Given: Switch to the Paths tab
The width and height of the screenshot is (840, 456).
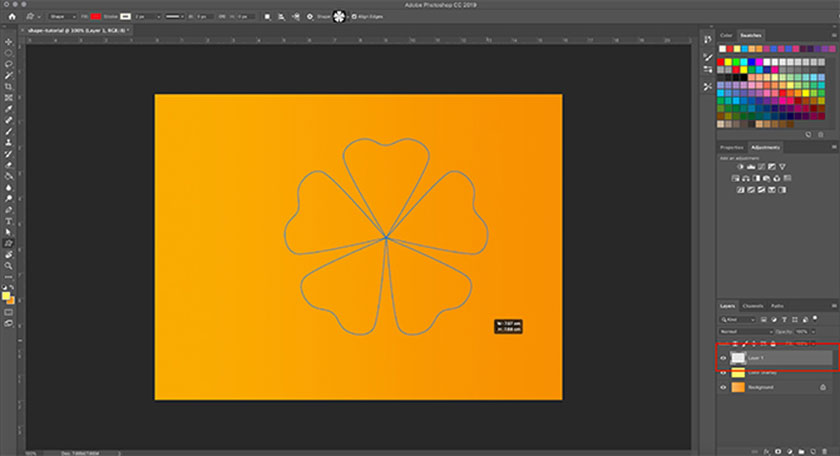Looking at the screenshot, I should point(777,306).
